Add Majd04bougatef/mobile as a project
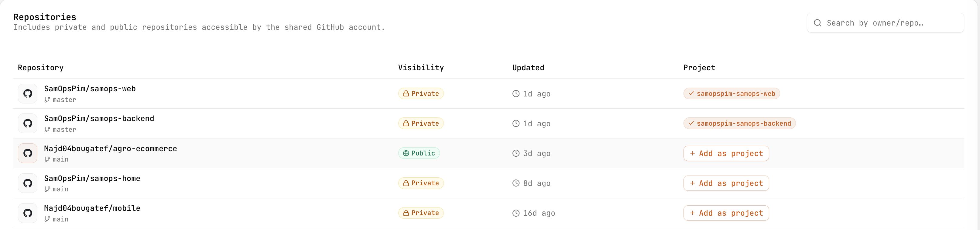Viewport: 980px width, 230px height. click(x=726, y=213)
